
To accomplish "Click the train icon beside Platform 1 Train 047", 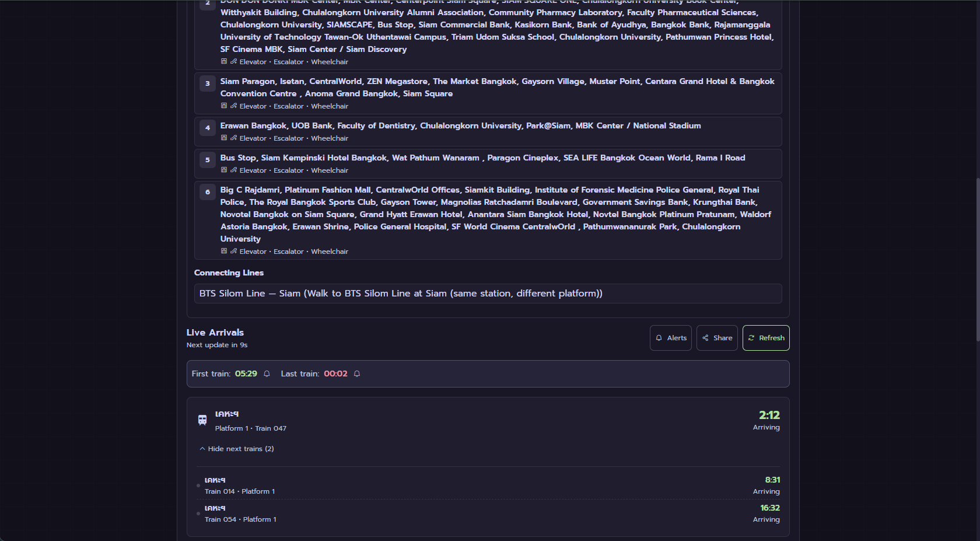I will (202, 420).
